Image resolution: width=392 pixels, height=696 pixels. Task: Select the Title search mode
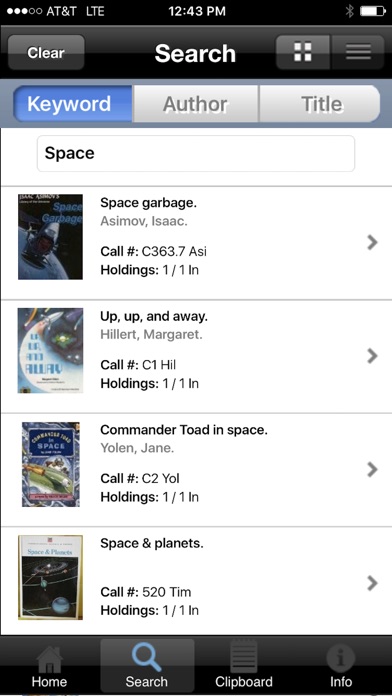point(320,104)
